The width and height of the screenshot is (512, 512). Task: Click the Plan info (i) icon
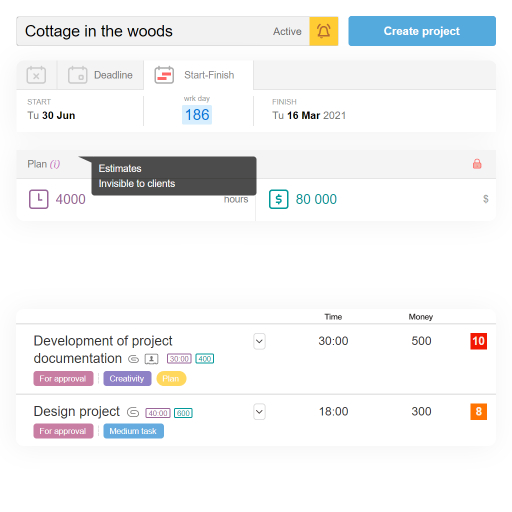55,164
